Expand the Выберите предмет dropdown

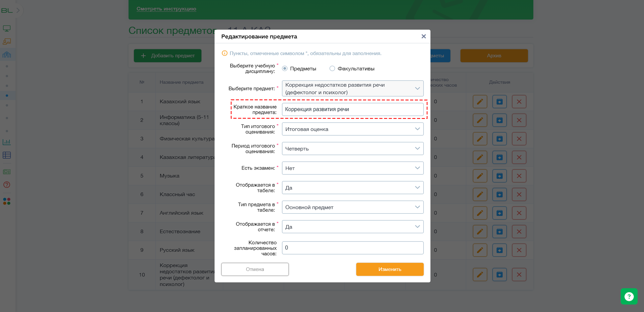coord(353,88)
